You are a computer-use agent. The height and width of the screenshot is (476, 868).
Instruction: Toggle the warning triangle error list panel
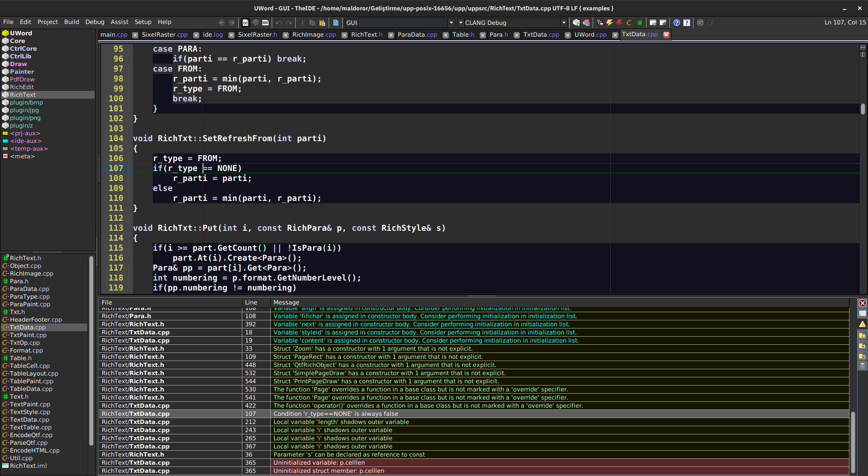862,324
